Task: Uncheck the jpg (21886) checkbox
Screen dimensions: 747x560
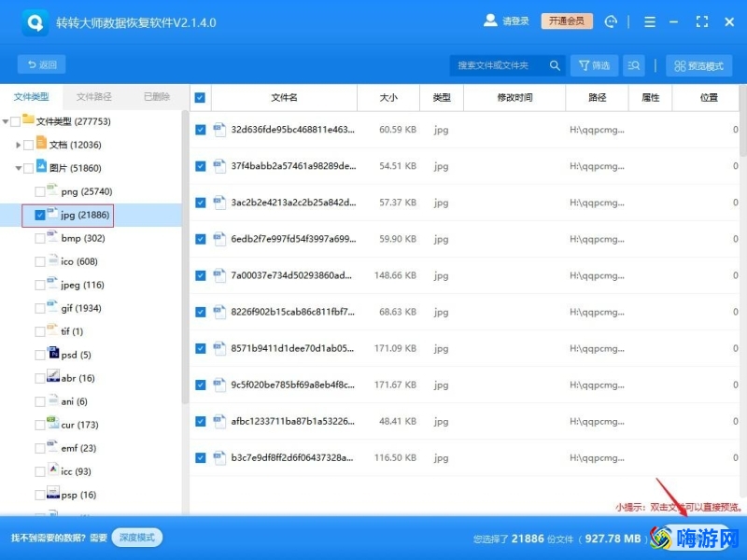Action: click(x=40, y=216)
